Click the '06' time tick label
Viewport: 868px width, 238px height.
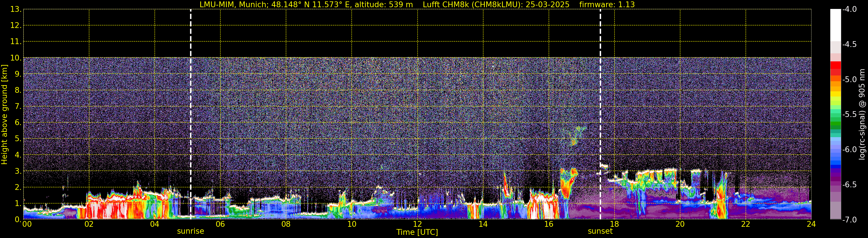(220, 224)
